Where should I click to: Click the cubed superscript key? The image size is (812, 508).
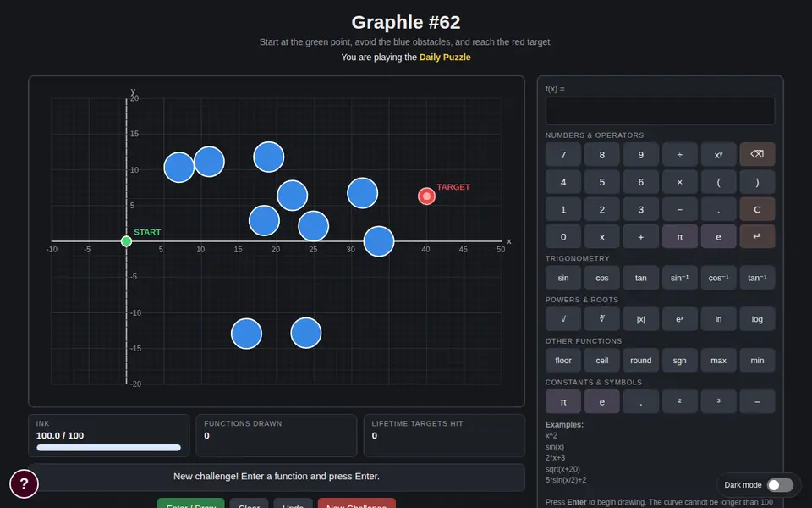pos(718,401)
